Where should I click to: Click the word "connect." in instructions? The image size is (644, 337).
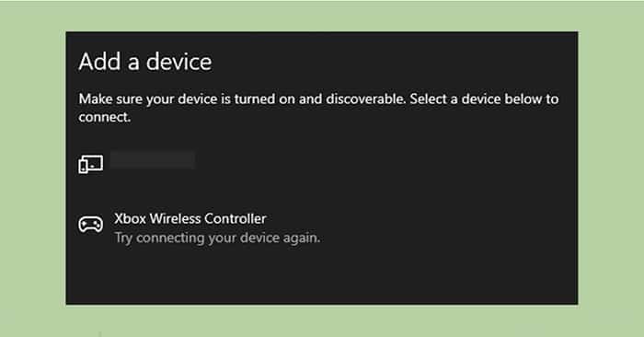(105, 117)
